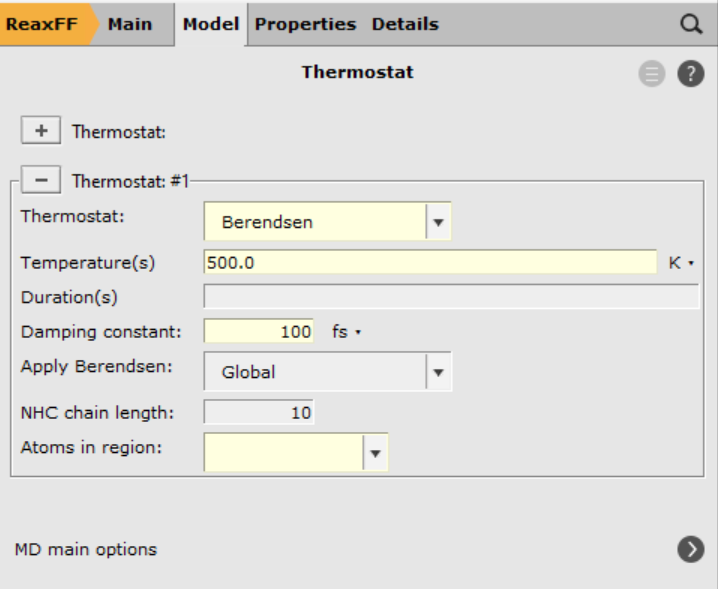The width and height of the screenshot is (718, 589).
Task: Click the Damping constant field showing 100
Action: (x=259, y=331)
